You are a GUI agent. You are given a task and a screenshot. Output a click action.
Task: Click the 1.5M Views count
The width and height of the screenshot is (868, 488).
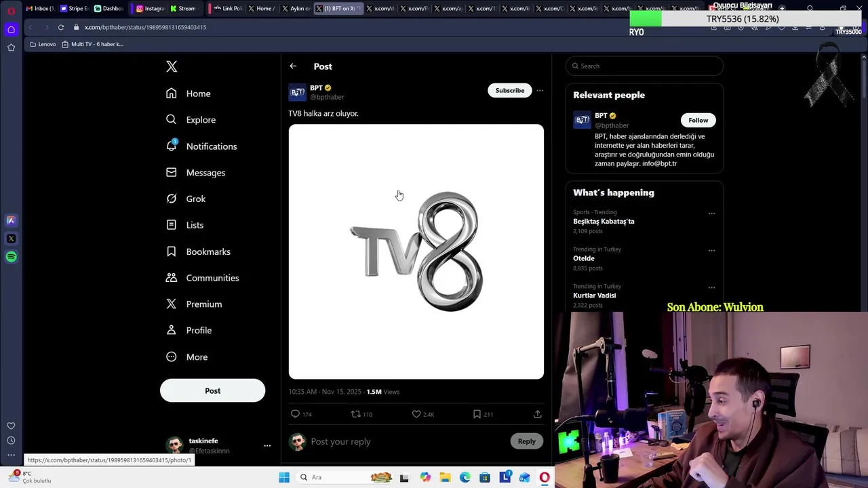(382, 392)
